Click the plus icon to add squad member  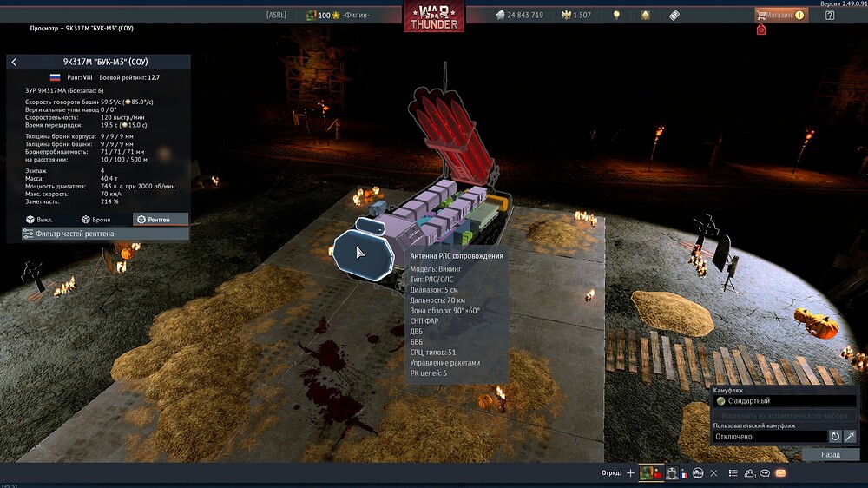(x=631, y=473)
